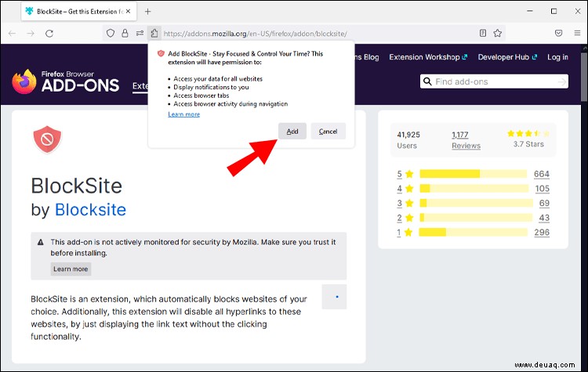The height and width of the screenshot is (372, 588).
Task: Click the site security padlock icon
Action: point(125,34)
